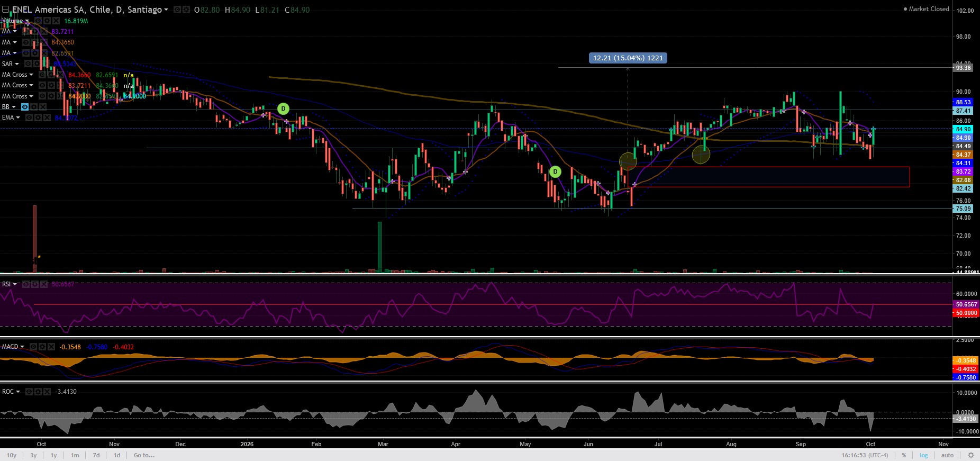Remove ROC indicator with its X icon
Viewport: 980px width, 461px height.
[47, 392]
